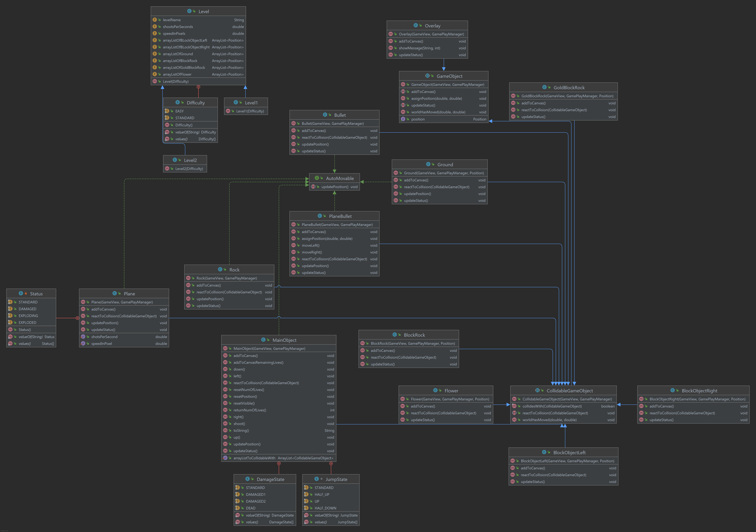Image resolution: width=756 pixels, height=532 pixels.
Task: Select the GoldBlockRock class title
Action: (x=569, y=87)
